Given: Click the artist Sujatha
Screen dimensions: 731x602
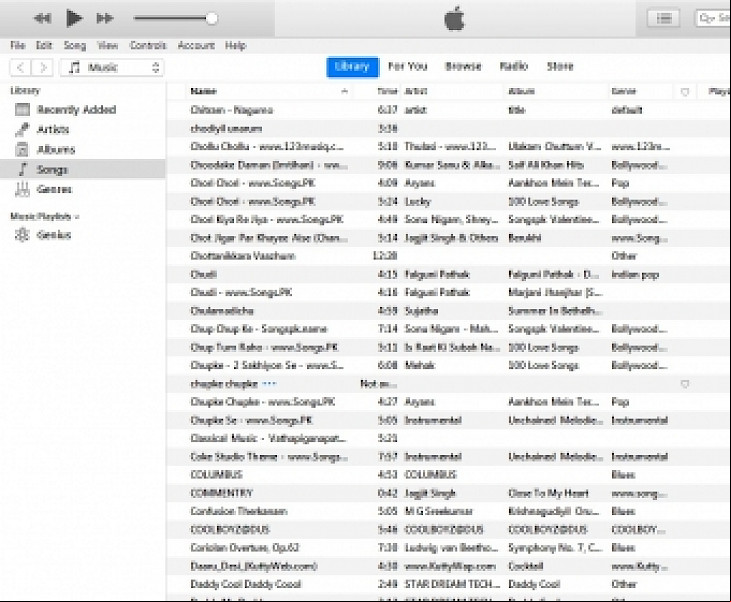Looking at the screenshot, I should [x=421, y=311].
